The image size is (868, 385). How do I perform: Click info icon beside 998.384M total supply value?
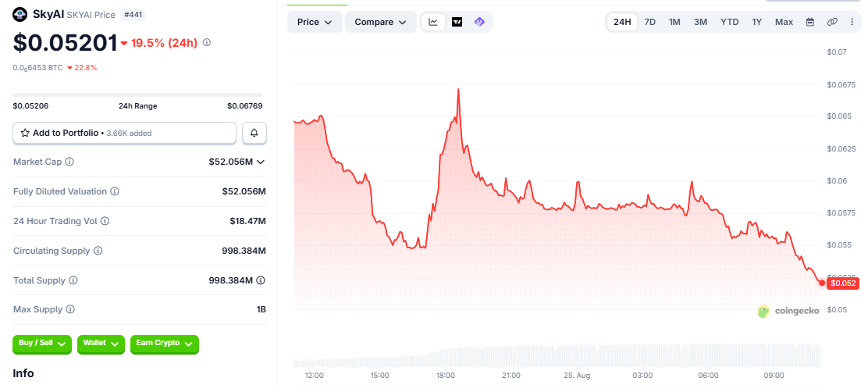tap(261, 280)
